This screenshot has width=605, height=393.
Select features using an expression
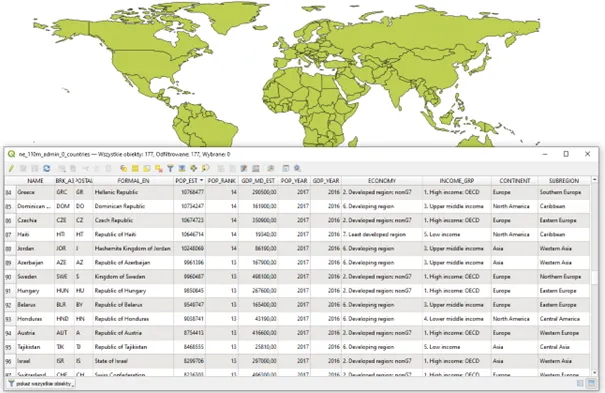point(123,169)
